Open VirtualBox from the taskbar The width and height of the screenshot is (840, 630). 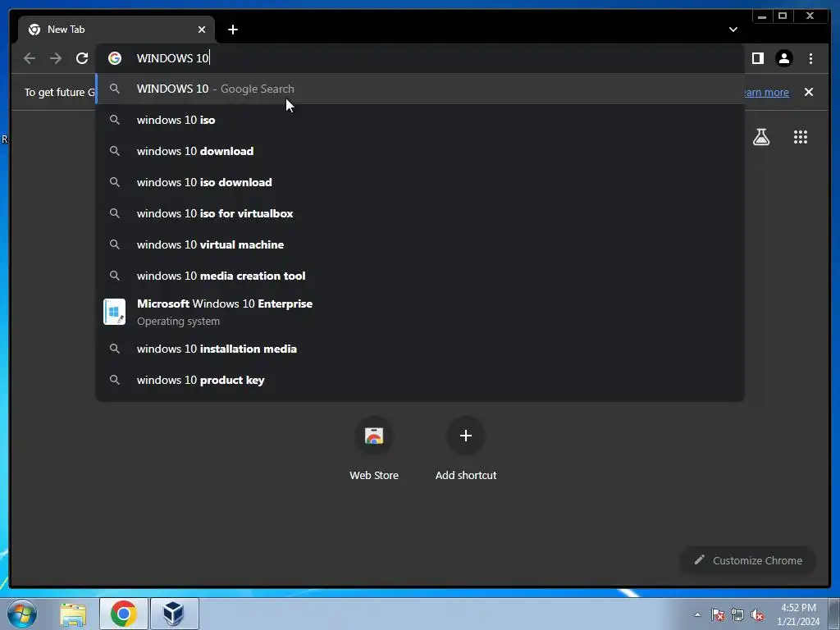click(174, 614)
